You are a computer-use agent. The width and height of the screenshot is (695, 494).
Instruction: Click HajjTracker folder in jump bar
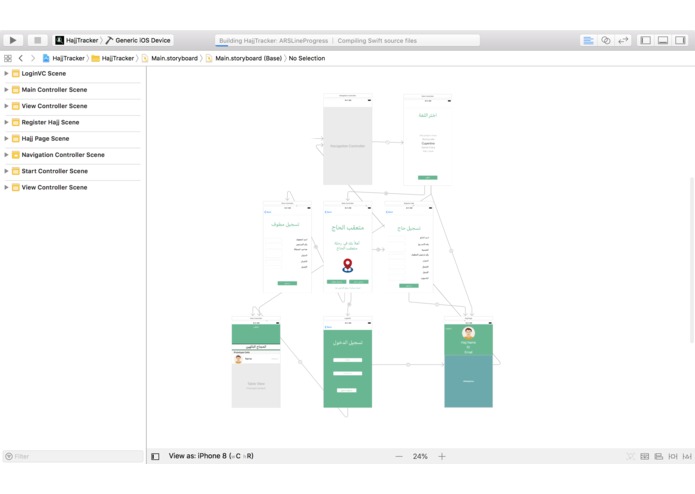pos(113,58)
